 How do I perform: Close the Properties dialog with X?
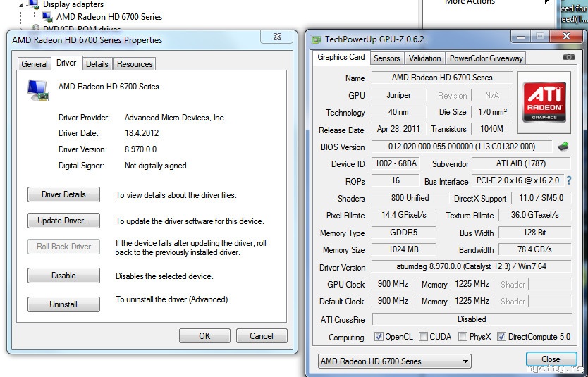[x=277, y=37]
